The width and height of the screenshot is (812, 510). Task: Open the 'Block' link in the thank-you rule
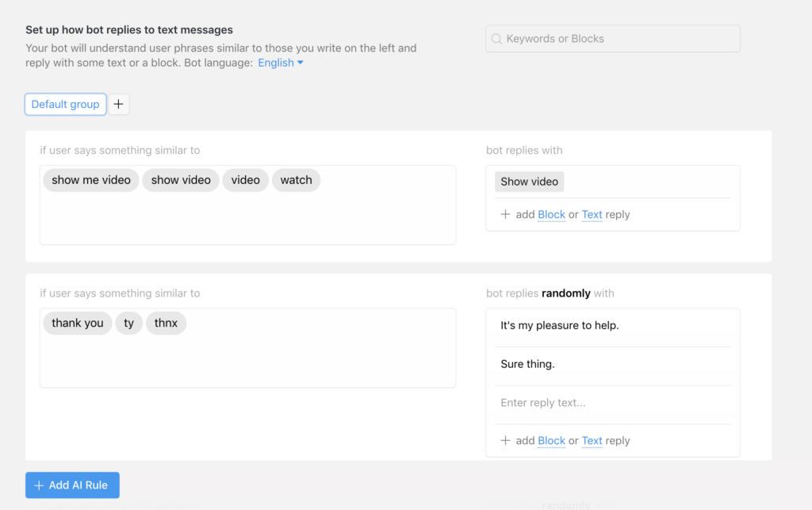pos(551,440)
